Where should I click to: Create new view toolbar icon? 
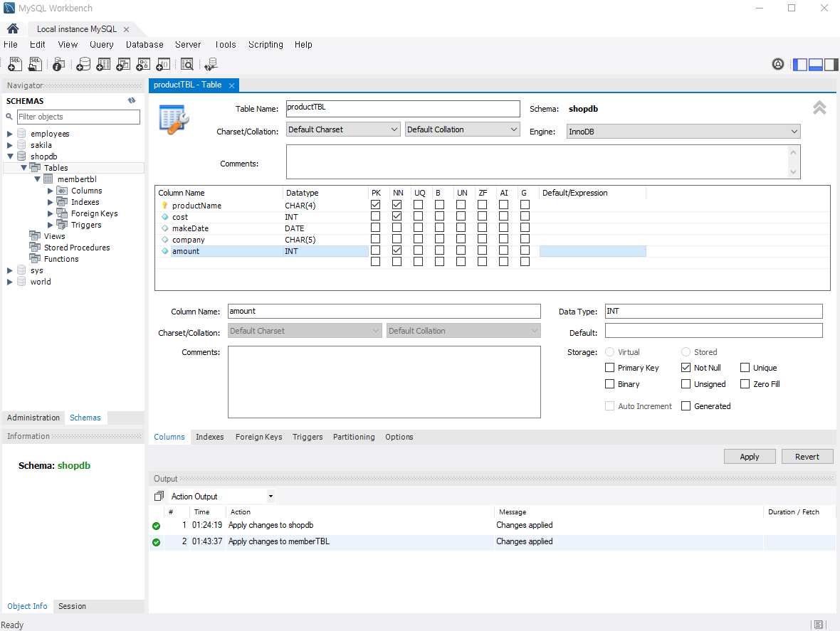tap(123, 64)
